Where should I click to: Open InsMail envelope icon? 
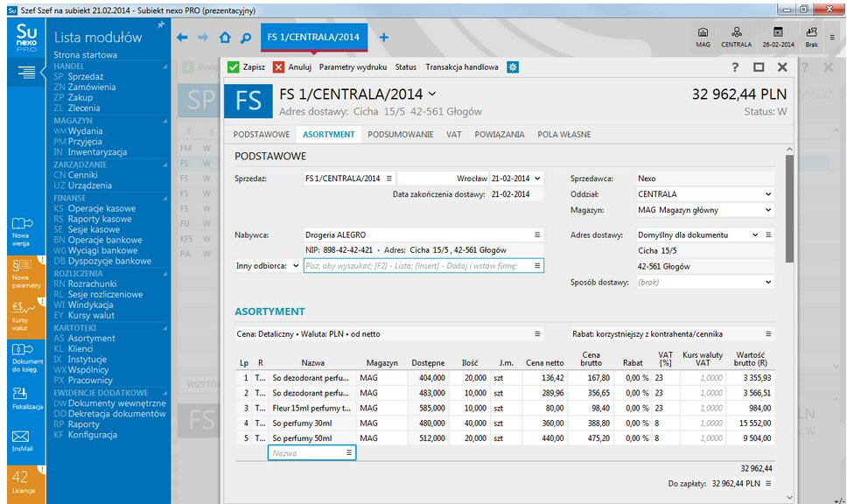[22, 440]
